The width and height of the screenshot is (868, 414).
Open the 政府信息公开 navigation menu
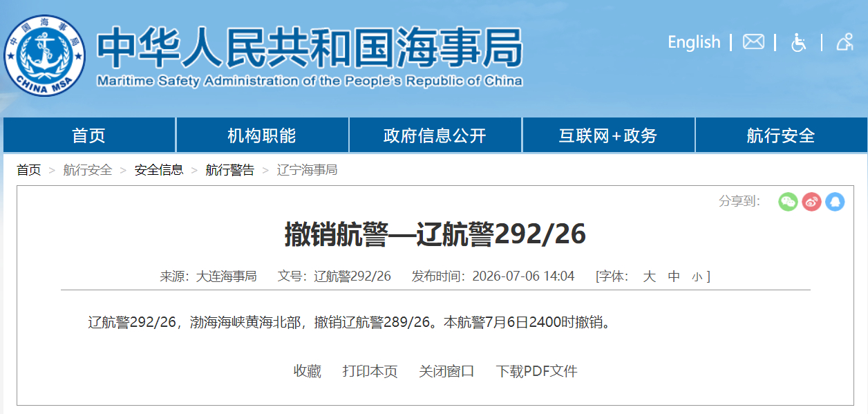point(435,135)
